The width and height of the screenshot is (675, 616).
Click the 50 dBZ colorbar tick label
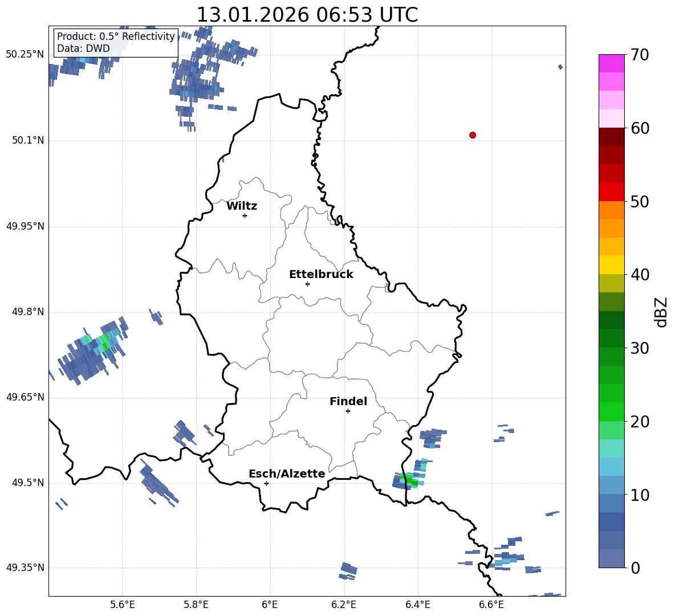pyautogui.click(x=639, y=201)
